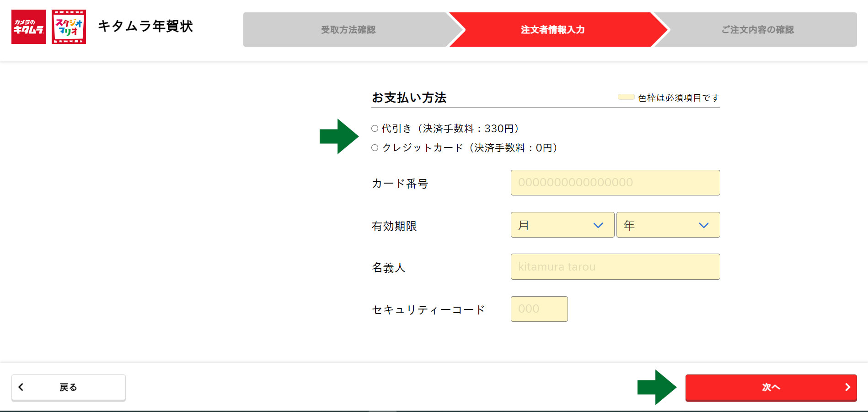Click the セキュリティーコード label
Image resolution: width=868 pixels, height=412 pixels.
point(428,310)
